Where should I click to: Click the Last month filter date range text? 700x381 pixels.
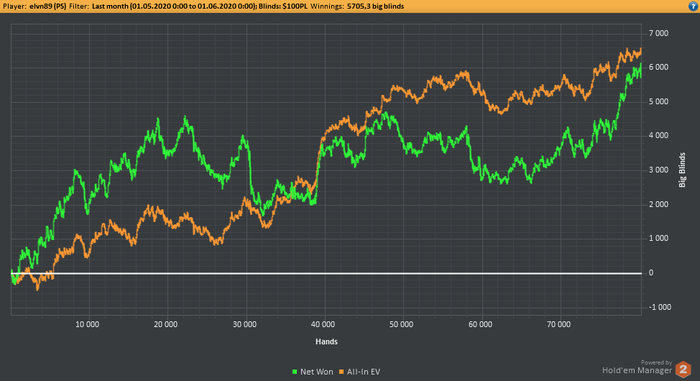click(174, 6)
